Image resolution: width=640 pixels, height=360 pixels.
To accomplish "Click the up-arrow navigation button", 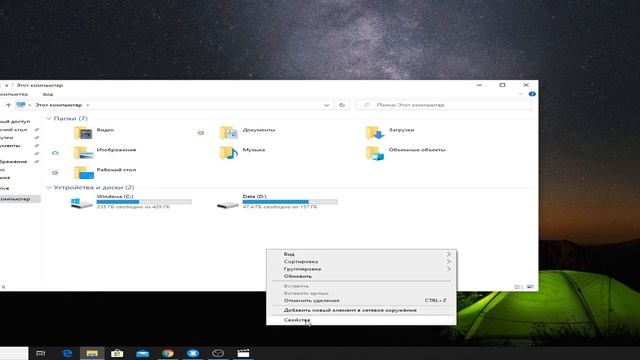I will point(8,105).
